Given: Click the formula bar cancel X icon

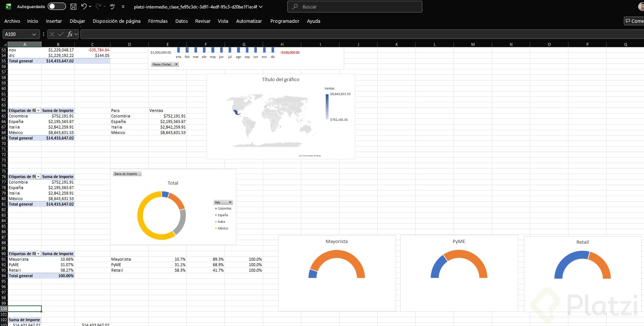Looking at the screenshot, I should pos(52,34).
